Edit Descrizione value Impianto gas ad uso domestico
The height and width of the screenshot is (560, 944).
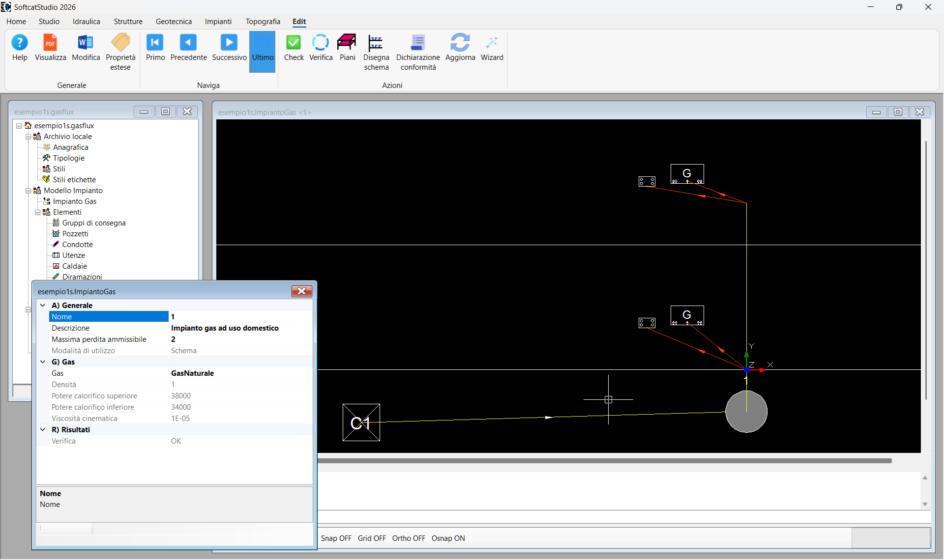point(240,328)
